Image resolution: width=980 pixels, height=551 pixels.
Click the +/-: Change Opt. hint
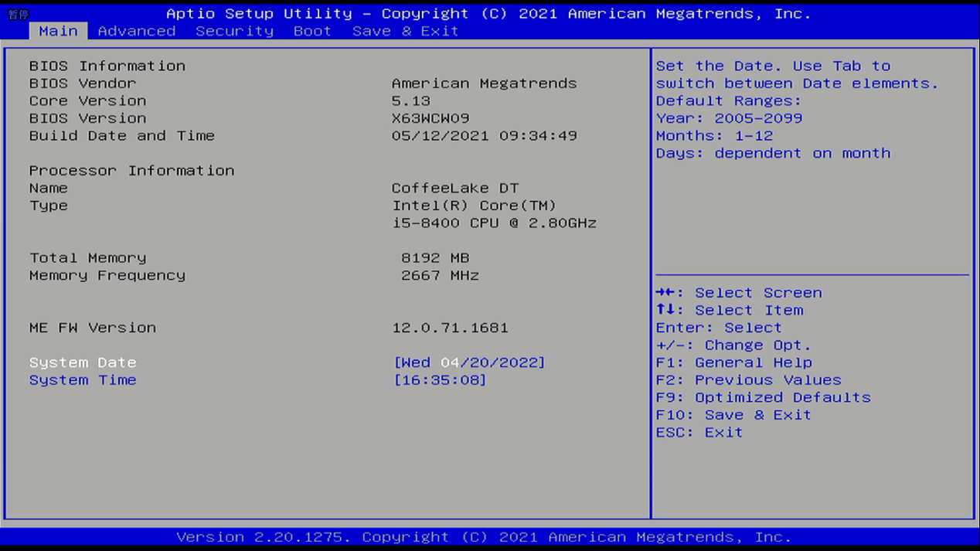[x=733, y=345]
